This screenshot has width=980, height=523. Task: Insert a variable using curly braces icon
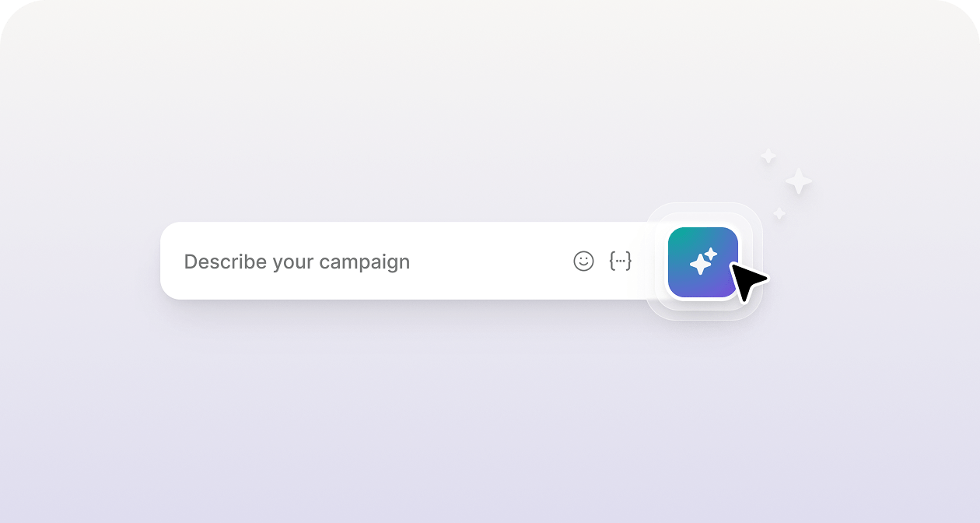click(620, 261)
